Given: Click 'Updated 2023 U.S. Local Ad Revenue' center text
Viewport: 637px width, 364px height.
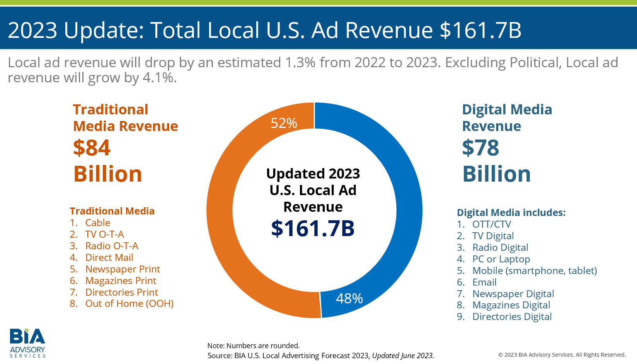Looking at the screenshot, I should pyautogui.click(x=313, y=190).
